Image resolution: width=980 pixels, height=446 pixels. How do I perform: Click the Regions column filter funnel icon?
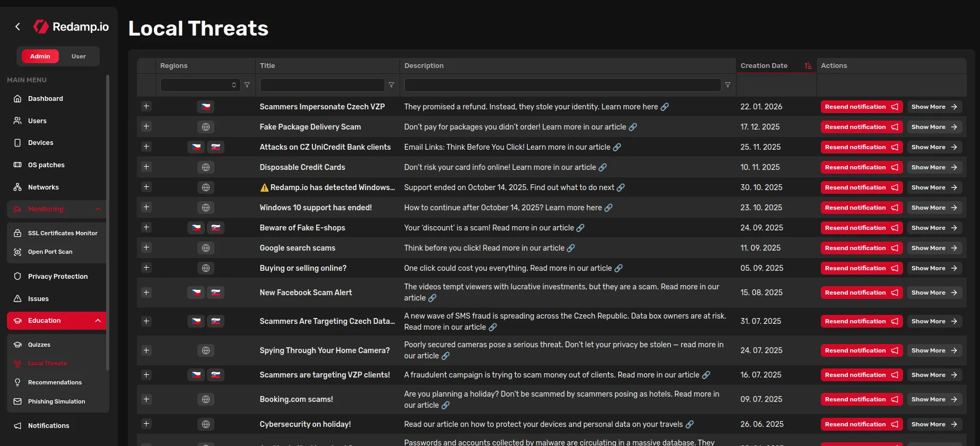(247, 85)
